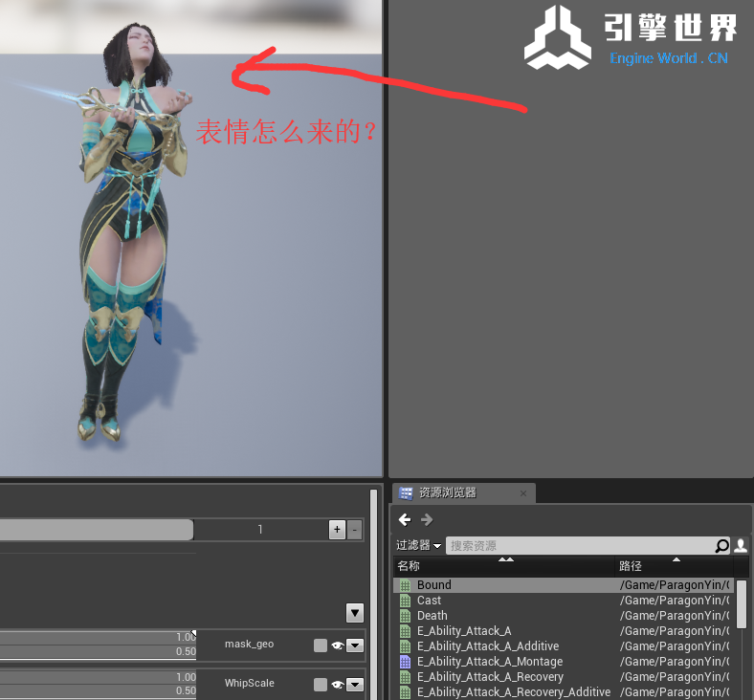754x700 pixels.
Task: Click the plus button on the track
Action: point(337,530)
